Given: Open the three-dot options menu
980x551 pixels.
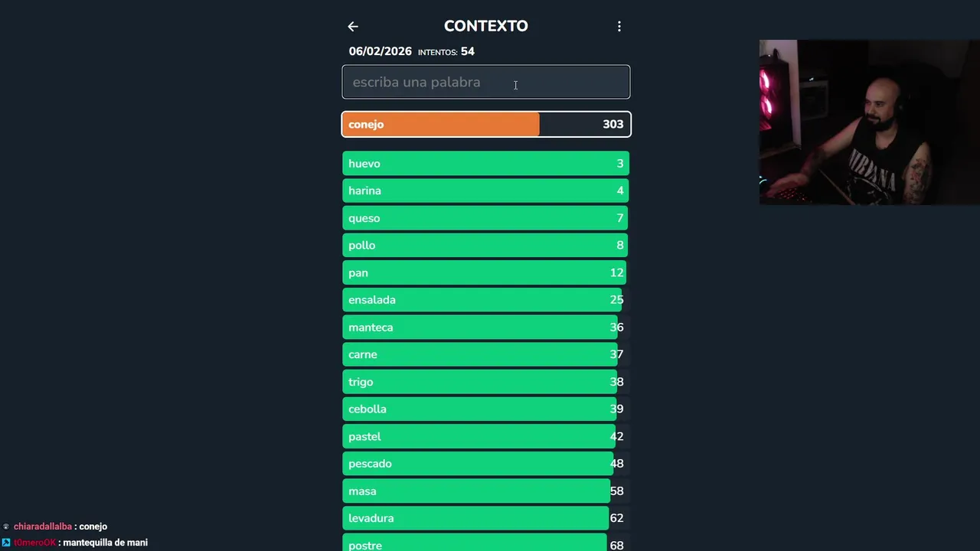Looking at the screenshot, I should 619,27.
